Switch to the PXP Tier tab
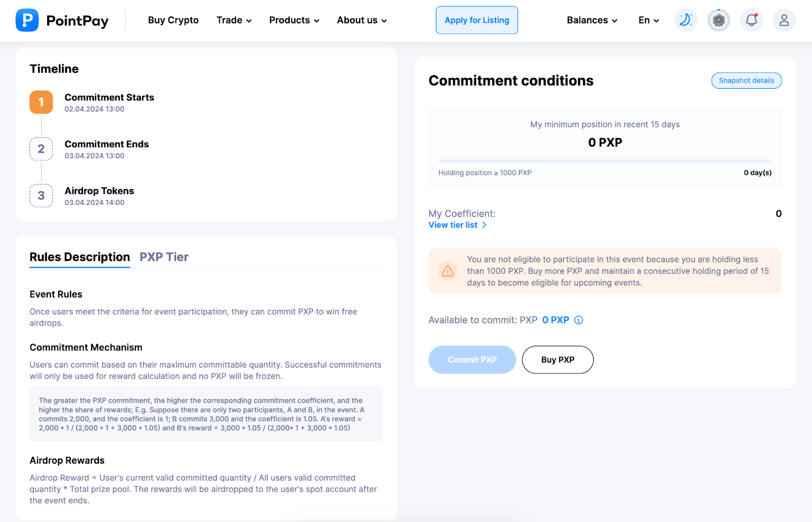This screenshot has height=522, width=812. point(164,257)
